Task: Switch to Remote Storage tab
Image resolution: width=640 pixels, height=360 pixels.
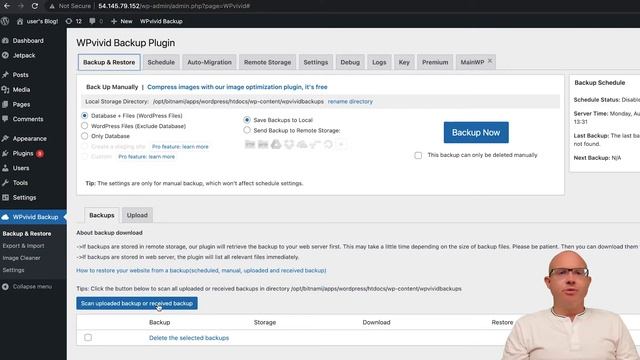Action: click(x=267, y=62)
